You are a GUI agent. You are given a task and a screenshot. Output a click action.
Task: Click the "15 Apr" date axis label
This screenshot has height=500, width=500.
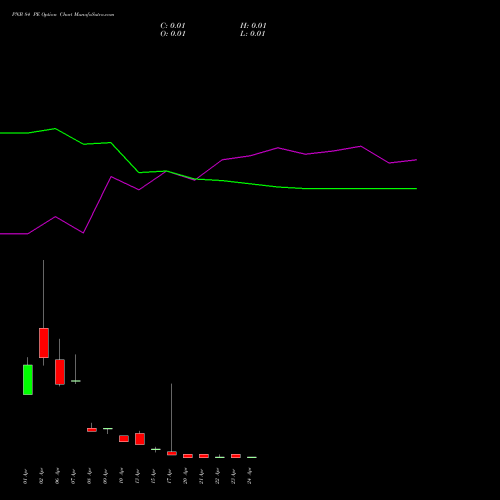tap(154, 476)
